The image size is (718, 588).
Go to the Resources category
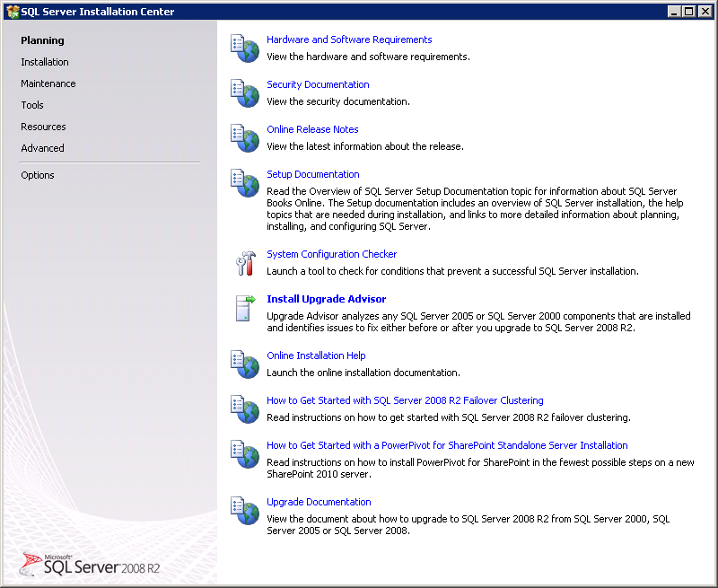43,127
